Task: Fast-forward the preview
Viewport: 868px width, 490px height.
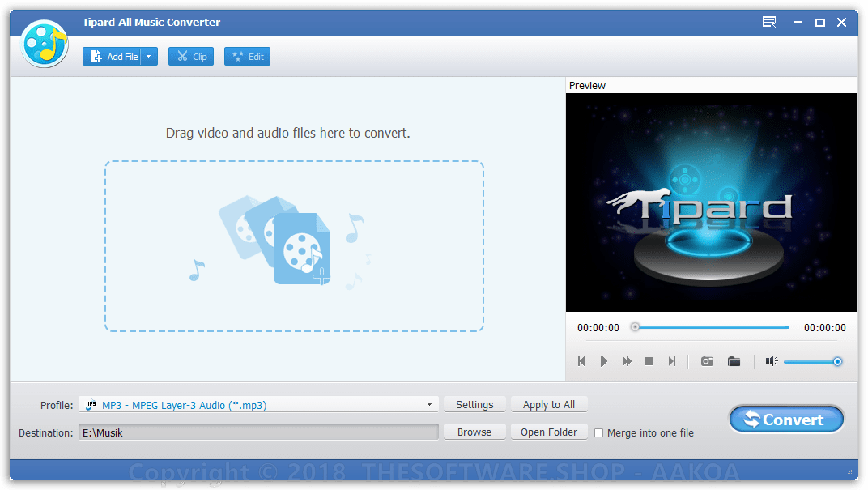Action: 626,361
